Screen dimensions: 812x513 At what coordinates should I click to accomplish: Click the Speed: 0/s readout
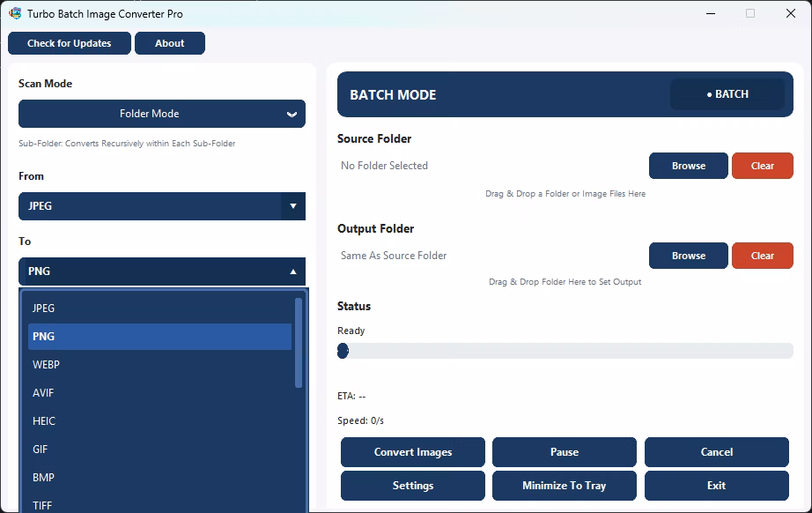pos(360,420)
